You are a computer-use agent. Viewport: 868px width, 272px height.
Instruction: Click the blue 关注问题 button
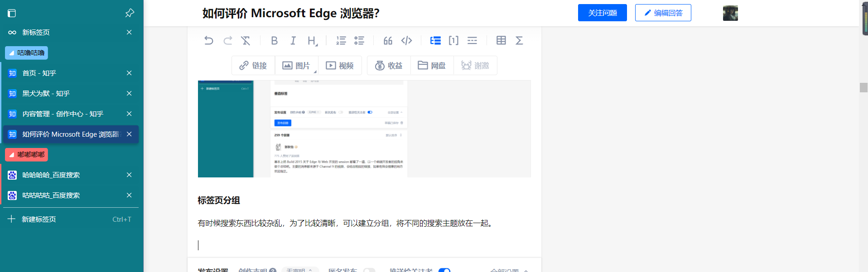[x=603, y=13]
